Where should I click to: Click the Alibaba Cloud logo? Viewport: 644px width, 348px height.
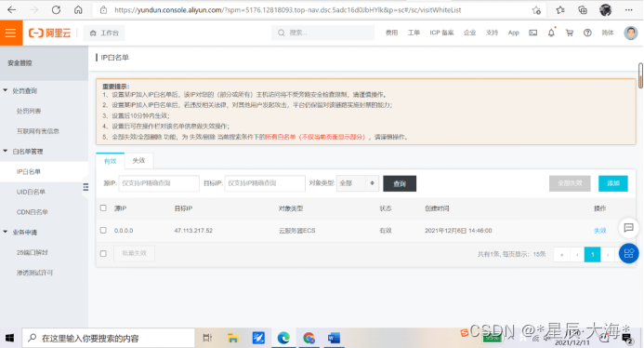tap(49, 33)
